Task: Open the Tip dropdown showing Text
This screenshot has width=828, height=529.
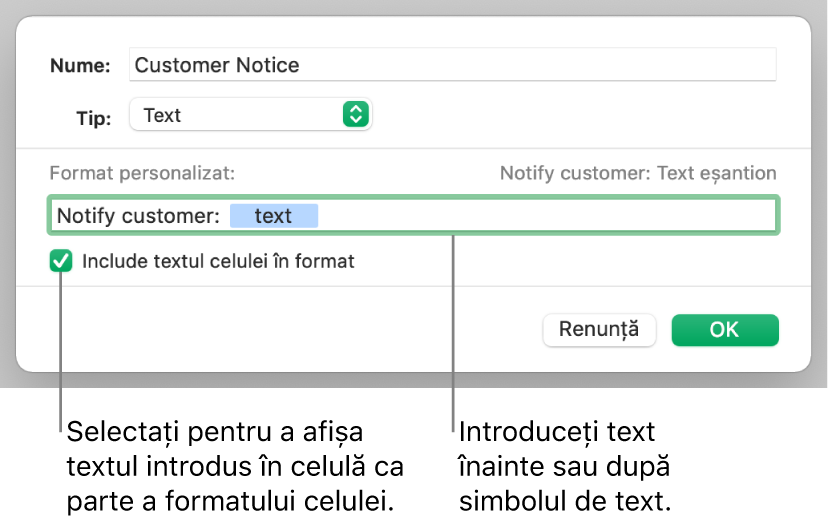Action: [x=250, y=115]
